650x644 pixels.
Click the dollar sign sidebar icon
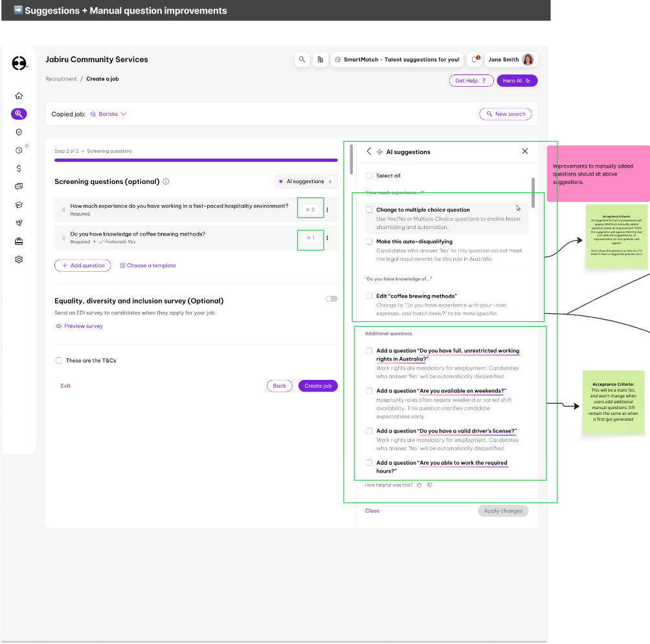[x=19, y=168]
